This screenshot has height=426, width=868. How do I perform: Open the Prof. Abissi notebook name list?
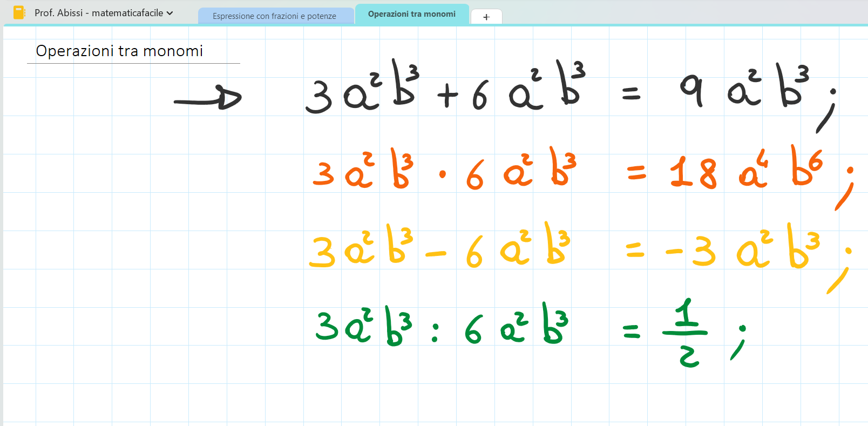click(99, 13)
